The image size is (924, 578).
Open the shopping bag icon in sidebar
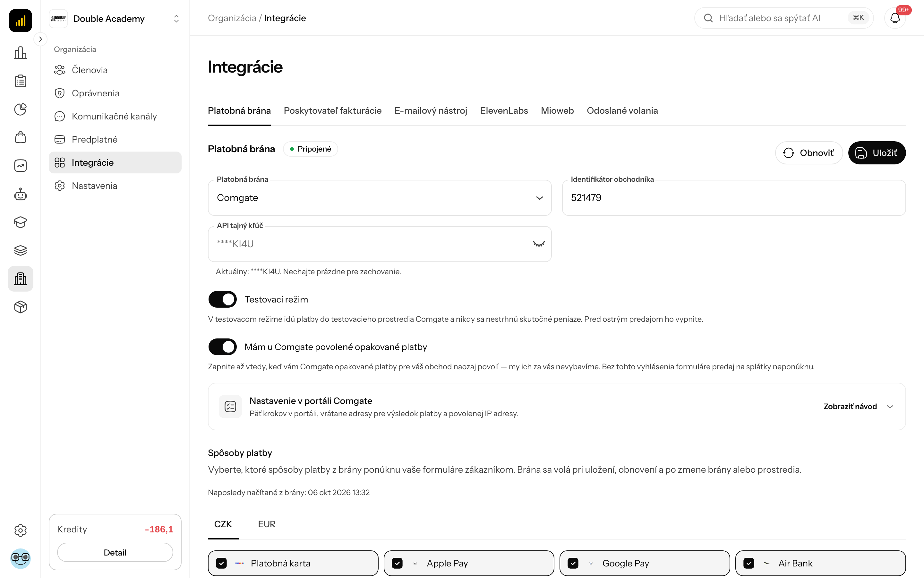(x=20, y=138)
